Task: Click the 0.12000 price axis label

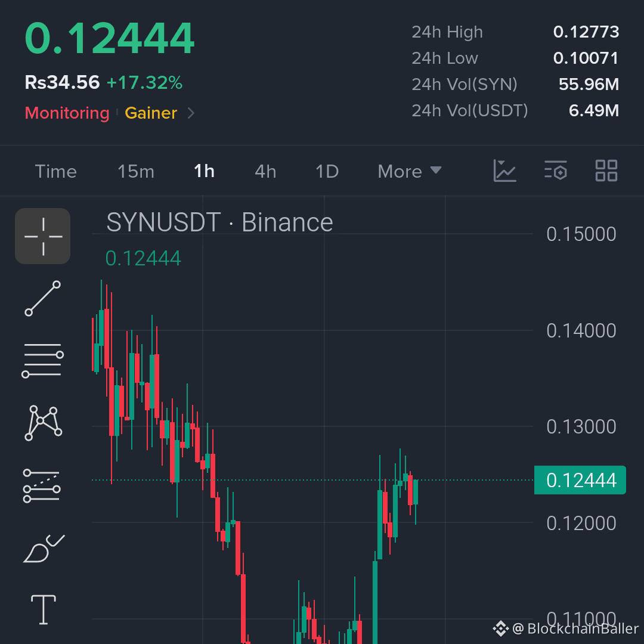Action: click(x=581, y=524)
